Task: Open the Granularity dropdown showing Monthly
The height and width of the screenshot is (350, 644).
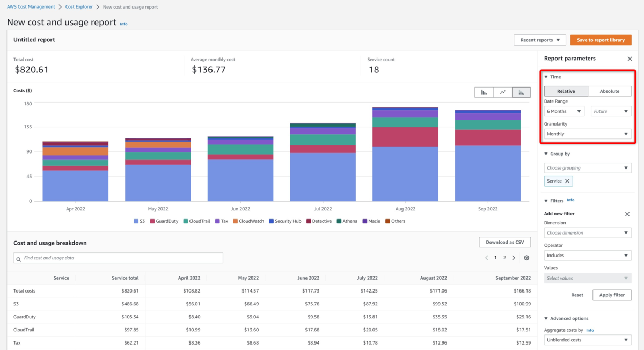Action: (x=587, y=133)
